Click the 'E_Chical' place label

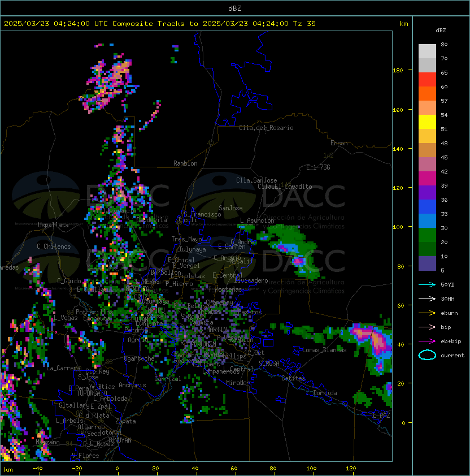pyautogui.click(x=181, y=260)
